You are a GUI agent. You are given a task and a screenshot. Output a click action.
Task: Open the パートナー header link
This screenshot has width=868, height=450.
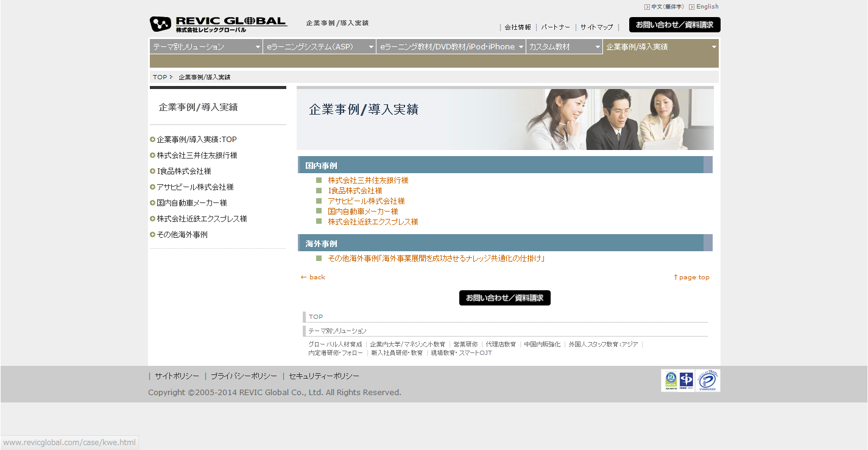556,27
